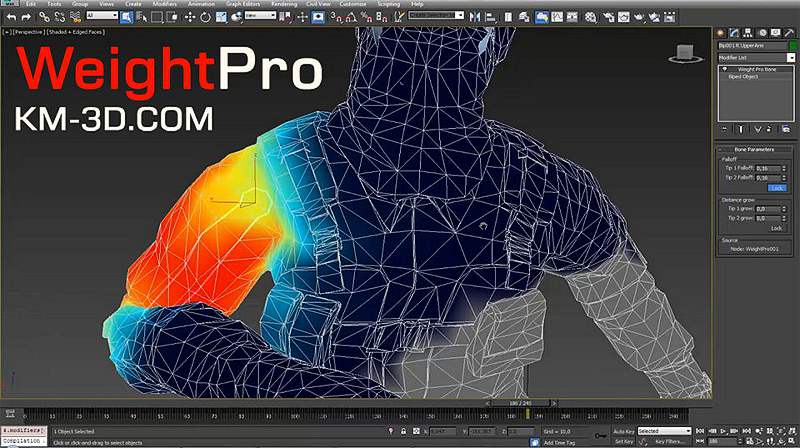Click the Key Filters button
The height and width of the screenshot is (448, 800).
click(x=670, y=441)
